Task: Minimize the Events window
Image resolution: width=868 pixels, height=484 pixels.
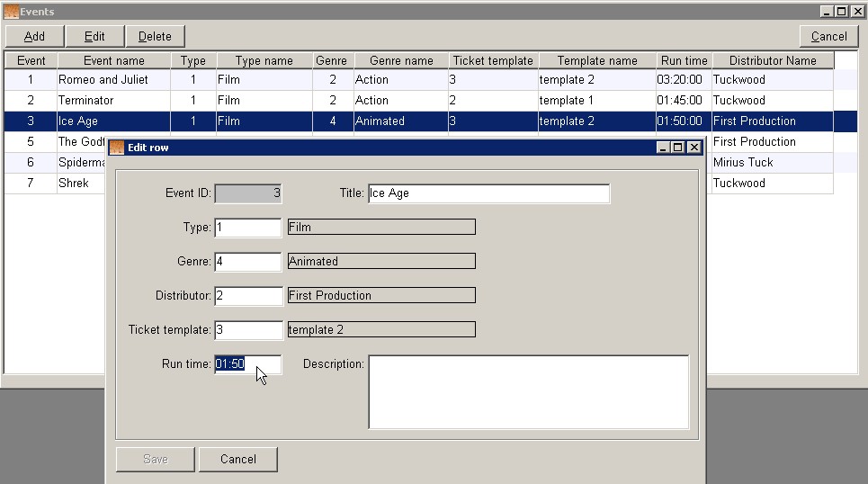Action: pos(827,12)
